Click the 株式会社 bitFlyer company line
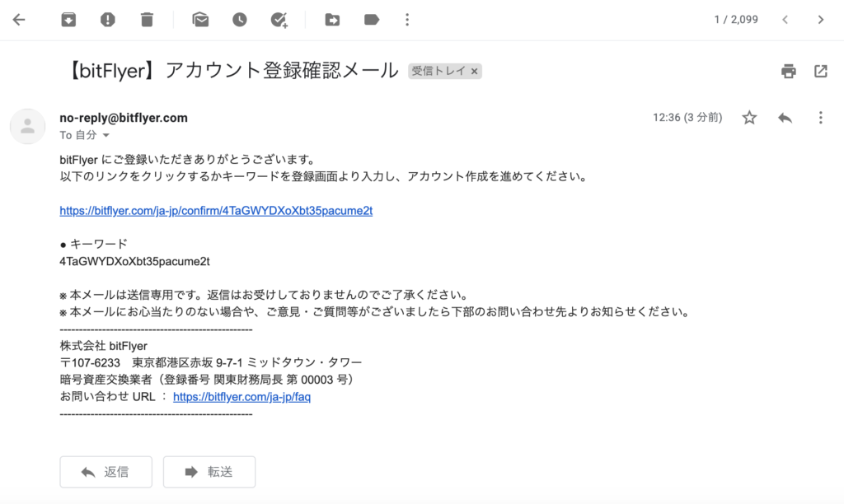This screenshot has width=844, height=504. coord(103,346)
